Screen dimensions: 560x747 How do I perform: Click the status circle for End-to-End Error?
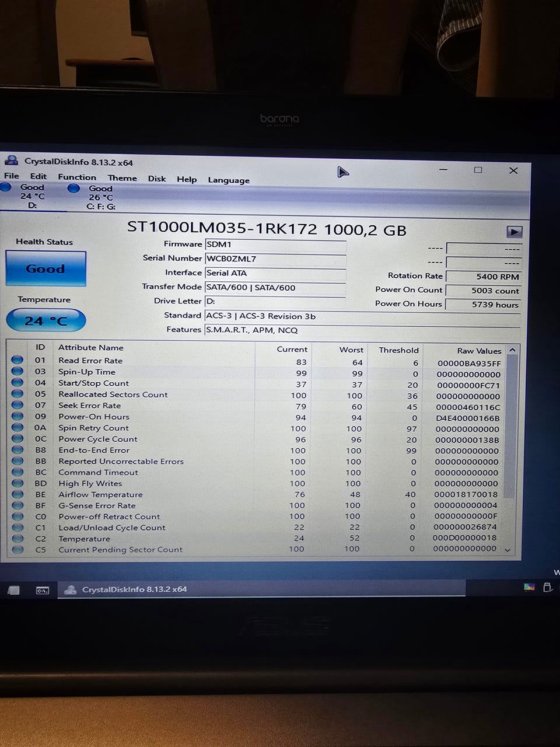[x=17, y=449]
